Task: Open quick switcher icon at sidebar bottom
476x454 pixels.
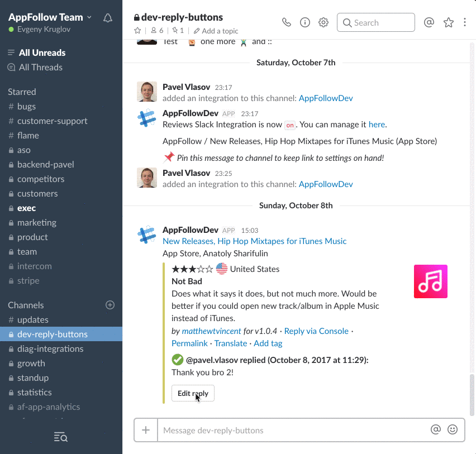Action: 61,437
